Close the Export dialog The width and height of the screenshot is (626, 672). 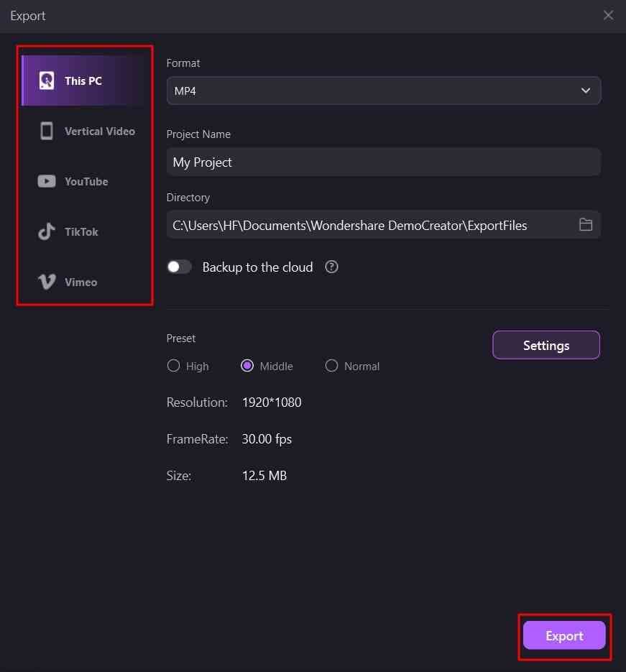pyautogui.click(x=608, y=15)
